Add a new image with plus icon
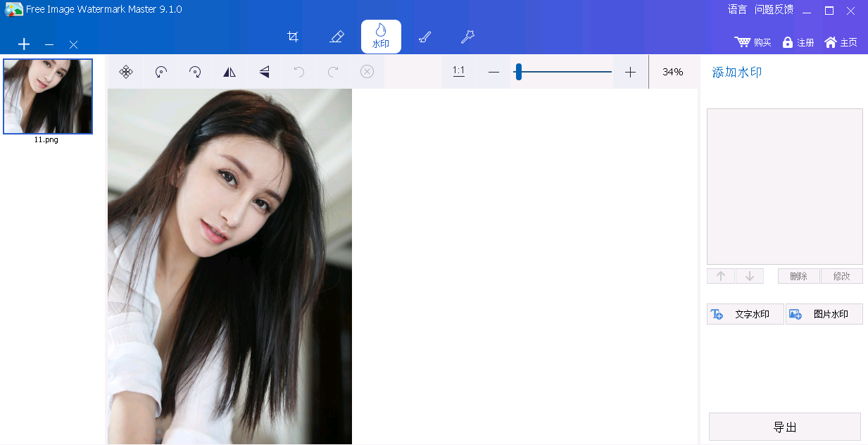Screen dimensions: 868x445 pos(24,44)
